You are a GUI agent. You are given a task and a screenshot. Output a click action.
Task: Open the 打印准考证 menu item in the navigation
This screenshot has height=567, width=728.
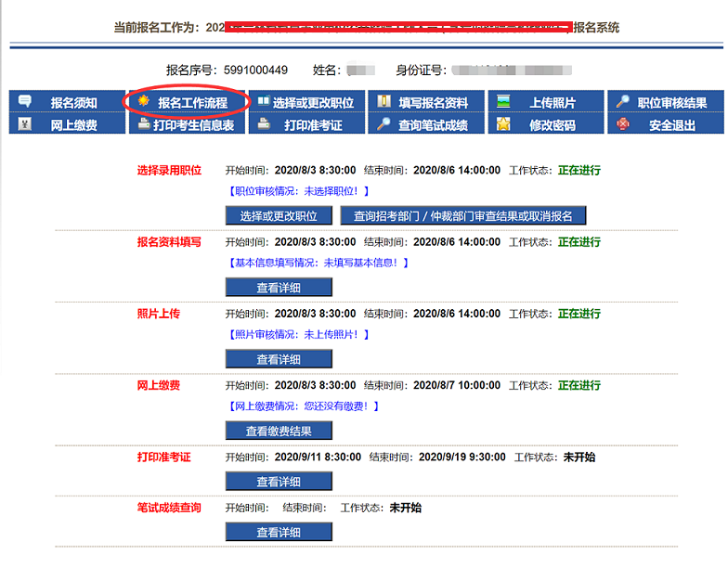(313, 125)
